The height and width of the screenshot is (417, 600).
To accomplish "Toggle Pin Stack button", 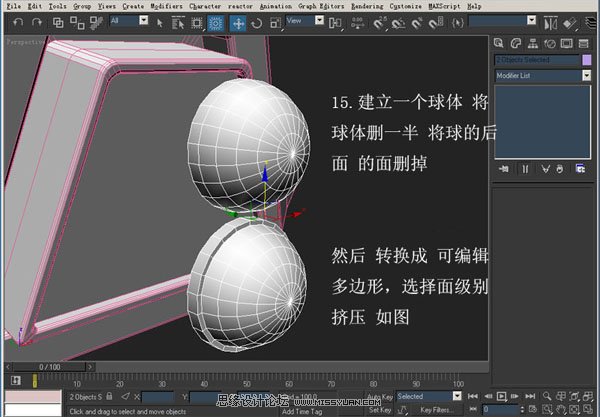I will [504, 169].
